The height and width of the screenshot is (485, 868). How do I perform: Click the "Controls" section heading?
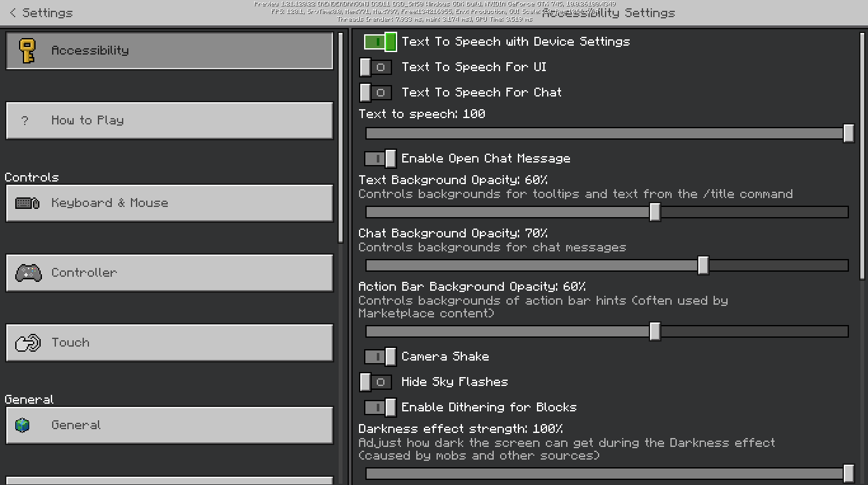click(x=32, y=177)
